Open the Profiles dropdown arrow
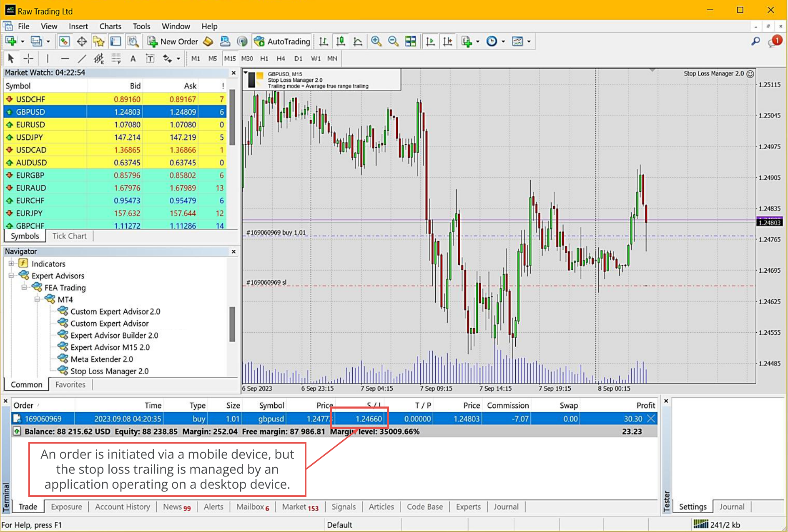This screenshot has height=532, width=788. (48, 41)
